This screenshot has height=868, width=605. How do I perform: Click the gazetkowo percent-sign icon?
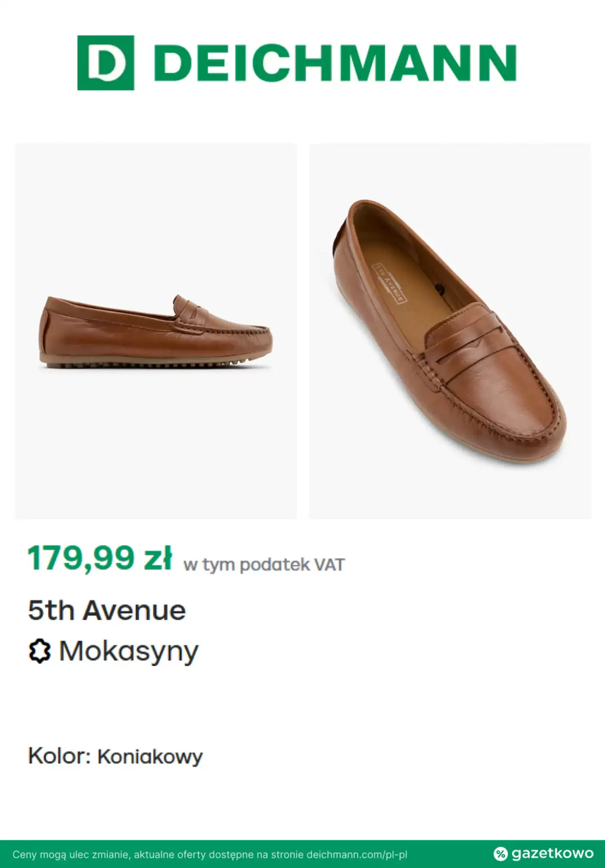point(500,853)
